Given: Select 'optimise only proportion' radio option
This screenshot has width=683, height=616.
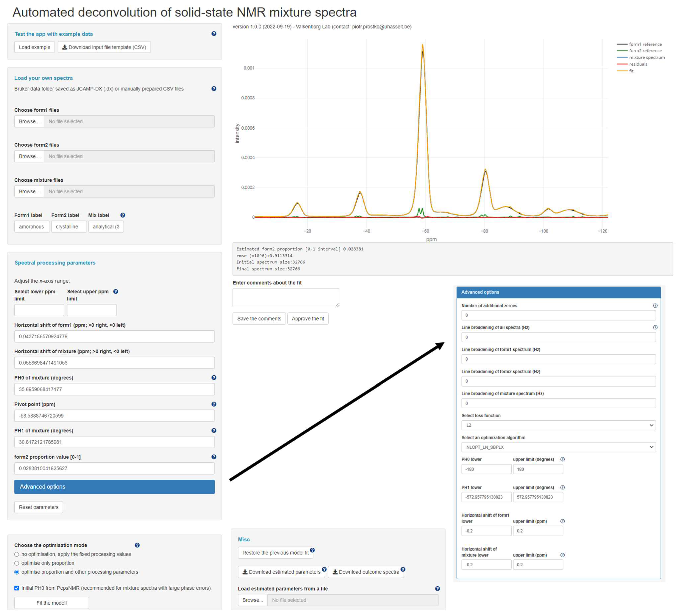Looking at the screenshot, I should click(17, 563).
